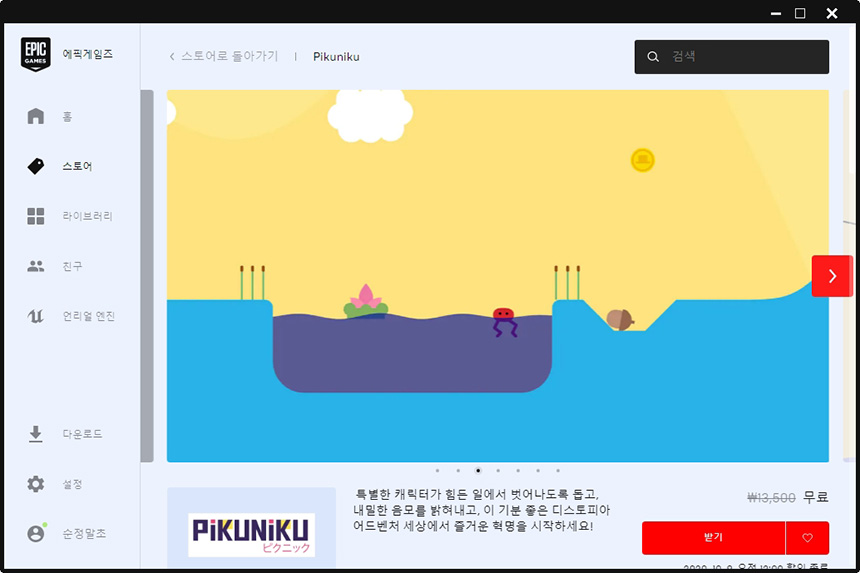Click the 순정말초 account name
The width and height of the screenshot is (860, 573).
coord(84,534)
